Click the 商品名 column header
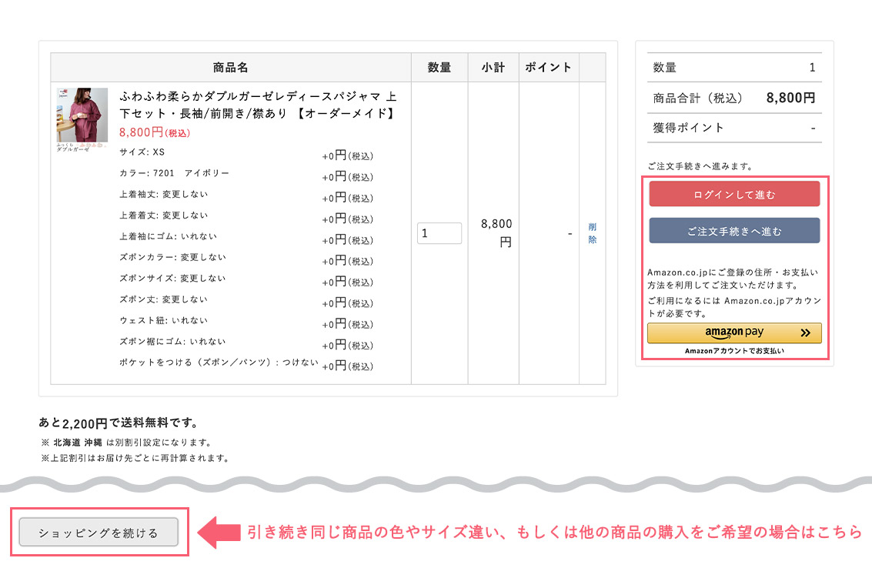The height and width of the screenshot is (588, 872). coord(231,68)
